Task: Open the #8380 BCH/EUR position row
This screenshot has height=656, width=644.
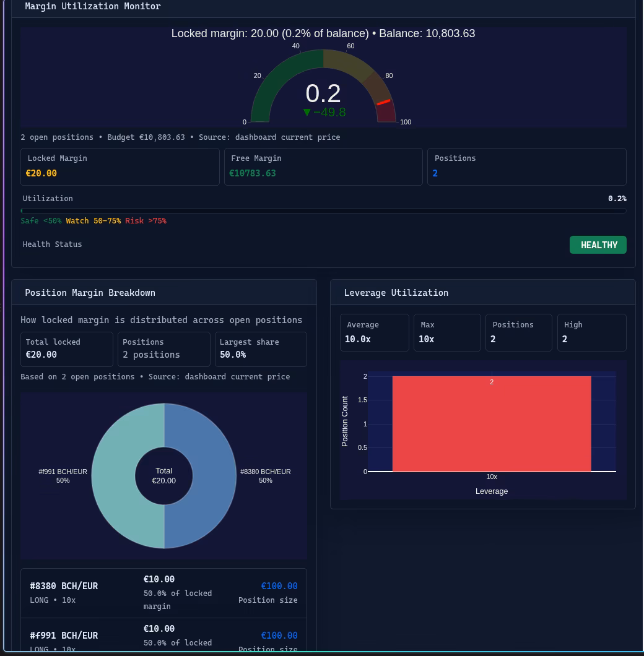Action: (163, 593)
